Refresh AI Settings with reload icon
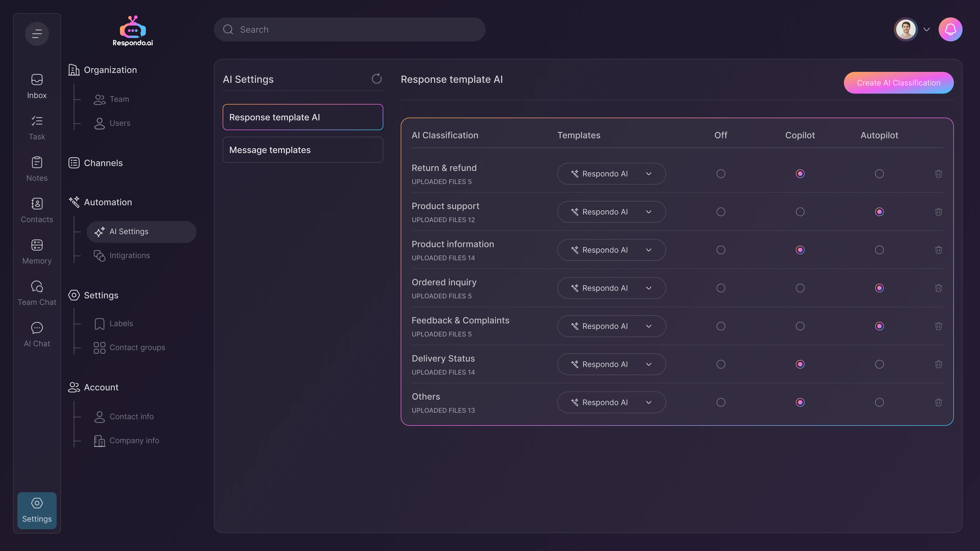 click(376, 79)
